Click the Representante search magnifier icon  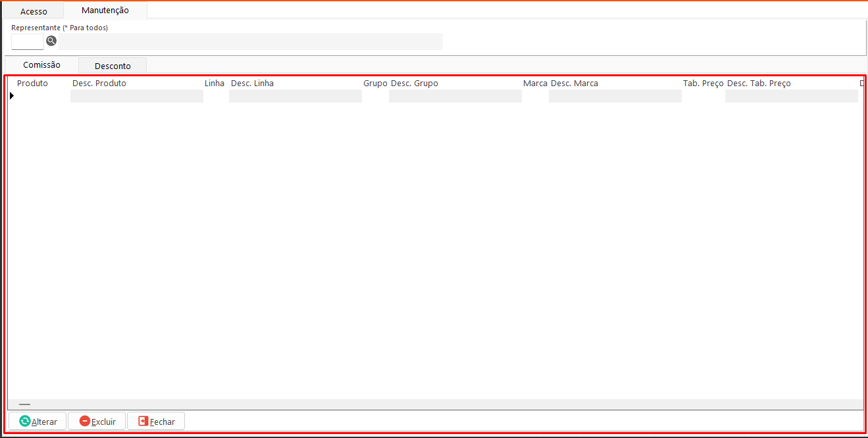pos(51,41)
